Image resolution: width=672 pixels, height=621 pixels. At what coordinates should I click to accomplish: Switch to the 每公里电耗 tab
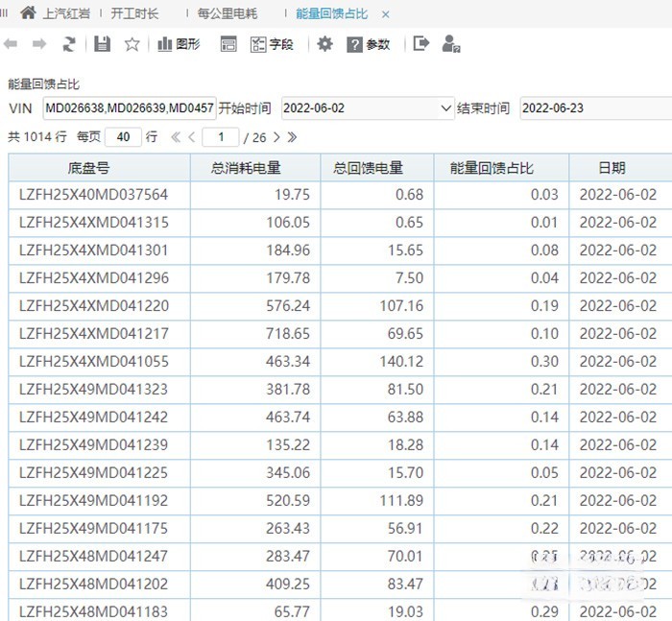pos(228,14)
